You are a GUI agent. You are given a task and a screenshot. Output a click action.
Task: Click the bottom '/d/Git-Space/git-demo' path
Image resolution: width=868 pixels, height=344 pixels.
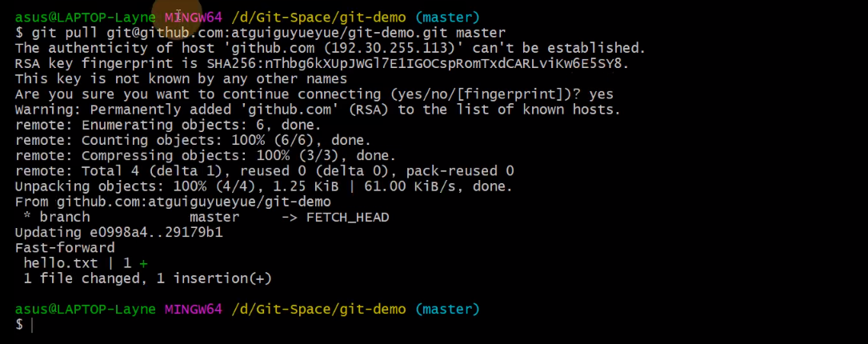pos(318,309)
